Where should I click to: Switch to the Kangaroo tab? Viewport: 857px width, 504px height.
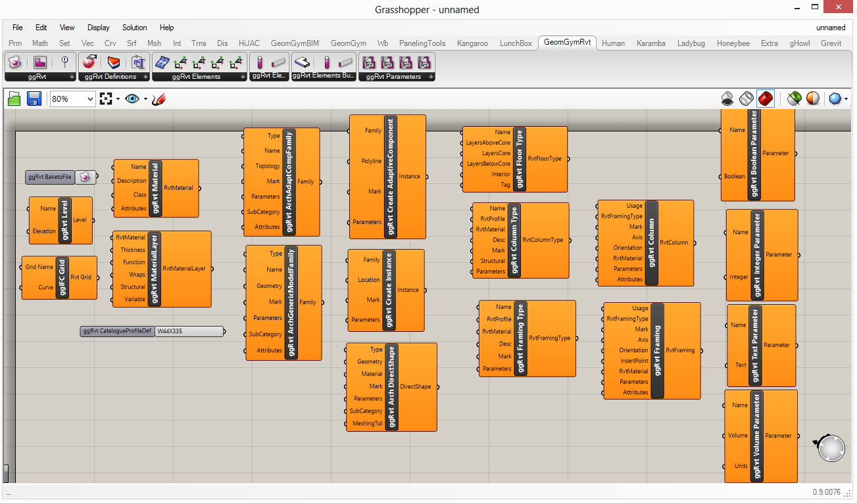(472, 43)
